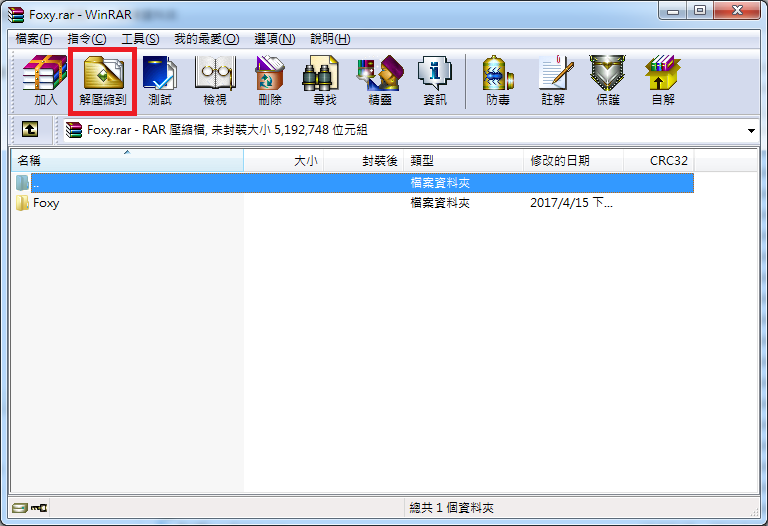The width and height of the screenshot is (768, 526).
Task: Open the 選項(N) menu
Action: [x=275, y=39]
